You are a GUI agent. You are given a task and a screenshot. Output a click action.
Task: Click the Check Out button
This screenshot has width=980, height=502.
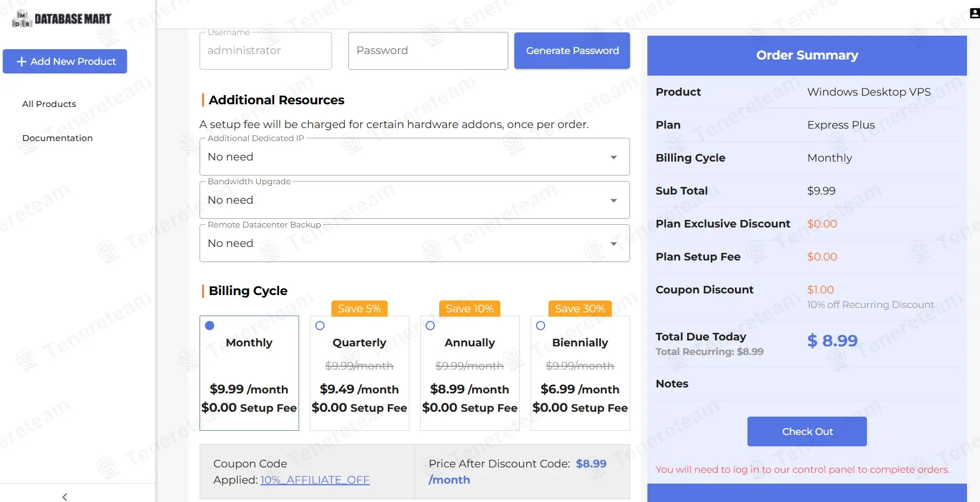click(807, 431)
